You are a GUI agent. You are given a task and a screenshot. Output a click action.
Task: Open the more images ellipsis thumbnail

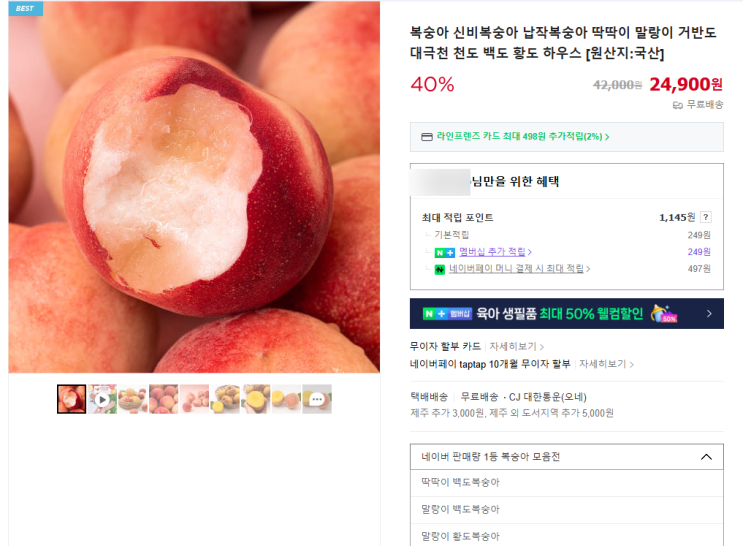point(317,399)
